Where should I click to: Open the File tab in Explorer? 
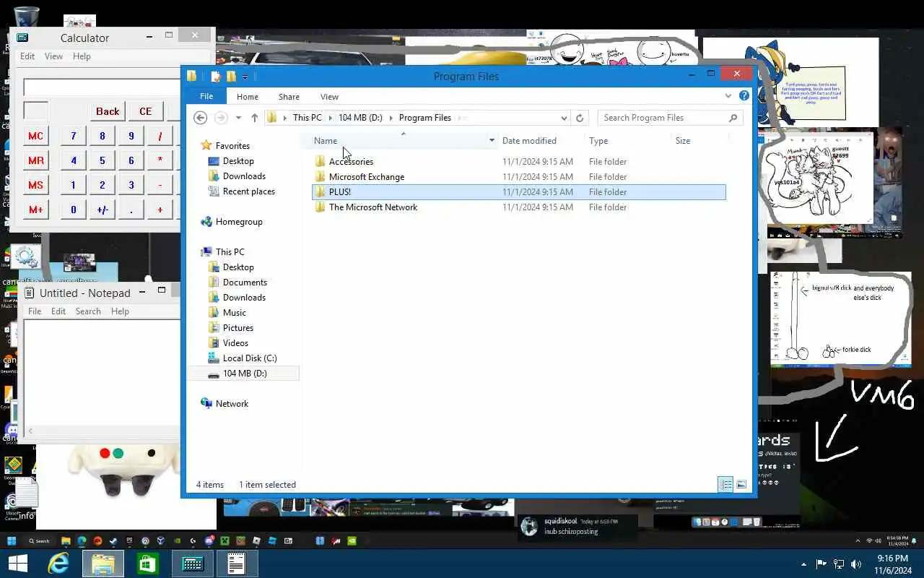[x=206, y=96]
